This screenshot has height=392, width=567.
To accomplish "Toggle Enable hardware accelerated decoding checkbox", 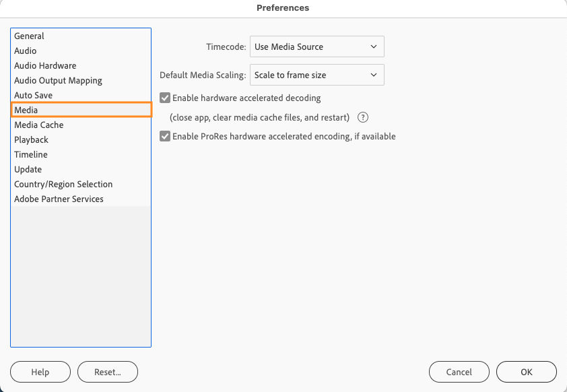I will tap(165, 98).
